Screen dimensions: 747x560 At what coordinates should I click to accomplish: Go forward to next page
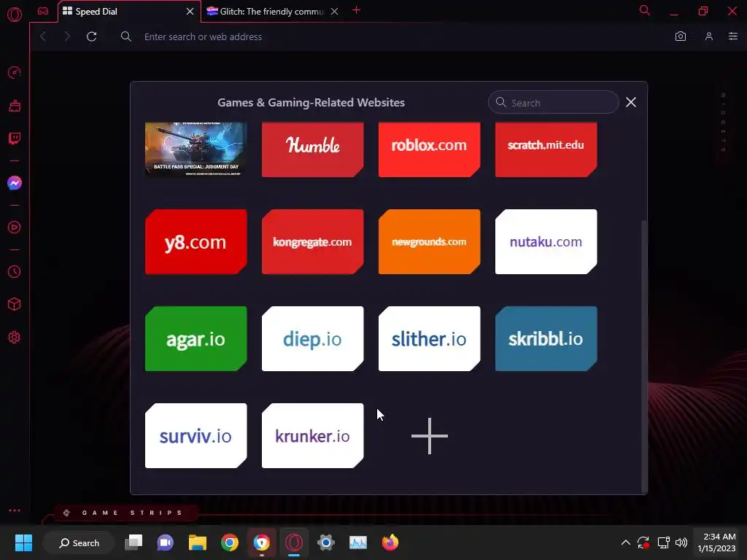66,36
